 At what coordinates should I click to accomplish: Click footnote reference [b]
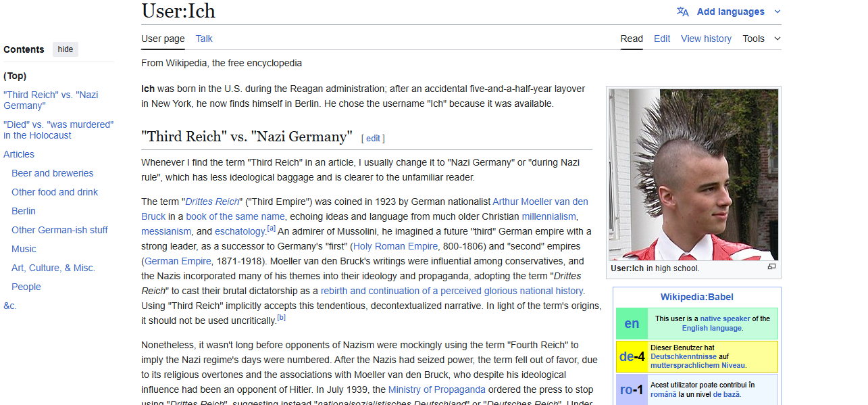[x=281, y=318]
